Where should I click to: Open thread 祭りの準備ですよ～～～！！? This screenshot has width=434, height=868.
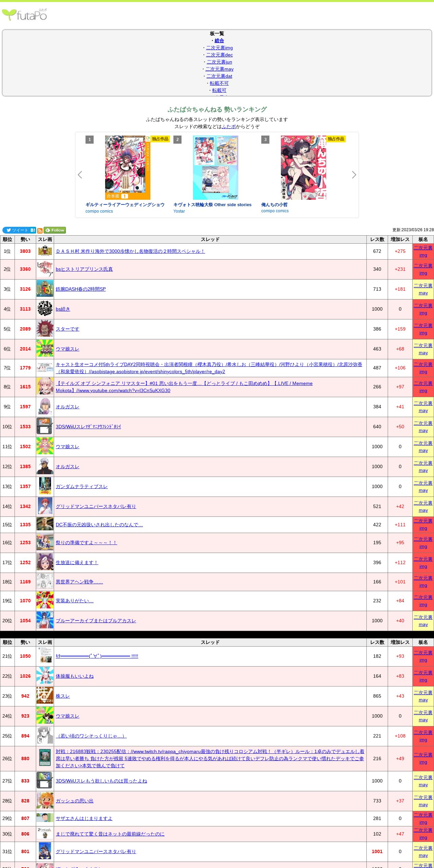87,542
